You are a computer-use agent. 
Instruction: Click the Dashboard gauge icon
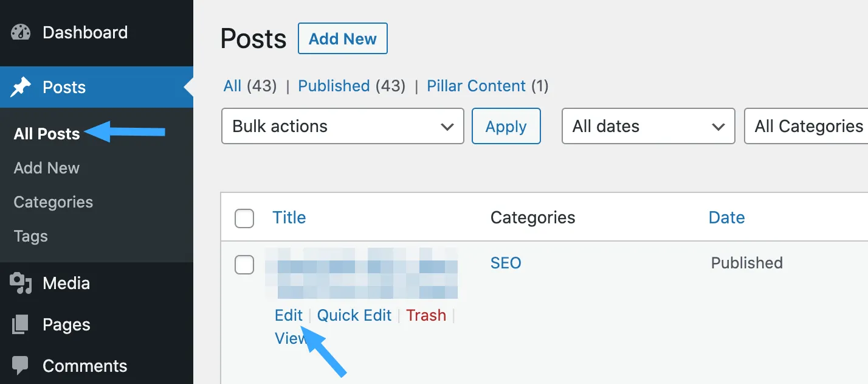(21, 33)
